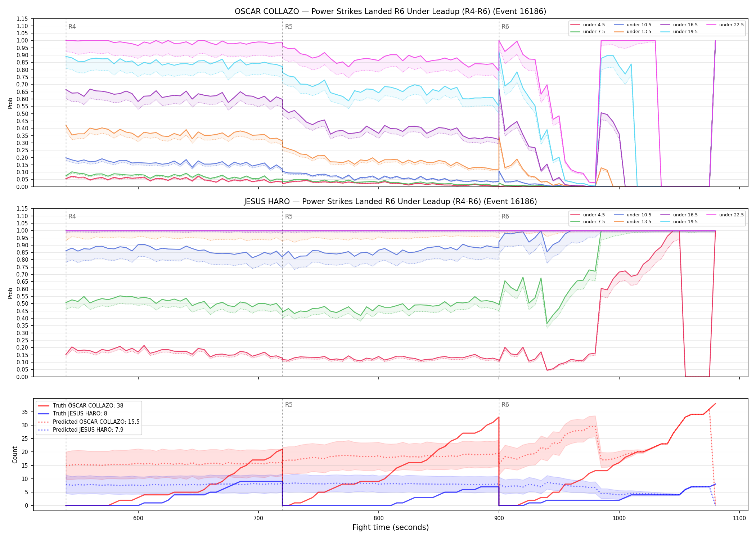The height and width of the screenshot is (540, 756).
Task: Click the 0.25 y-tick in Haro chart
Action: click(x=22, y=340)
